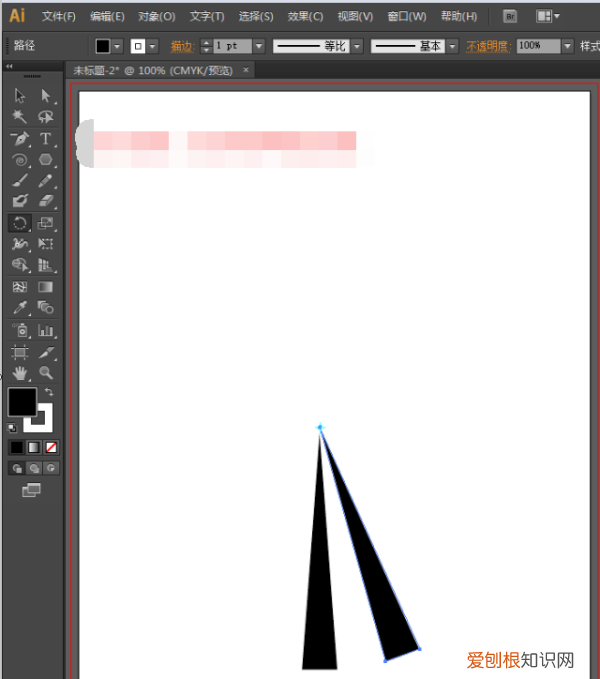The image size is (600, 679).
Task: Swap fill and stroke colors
Action: (49, 392)
